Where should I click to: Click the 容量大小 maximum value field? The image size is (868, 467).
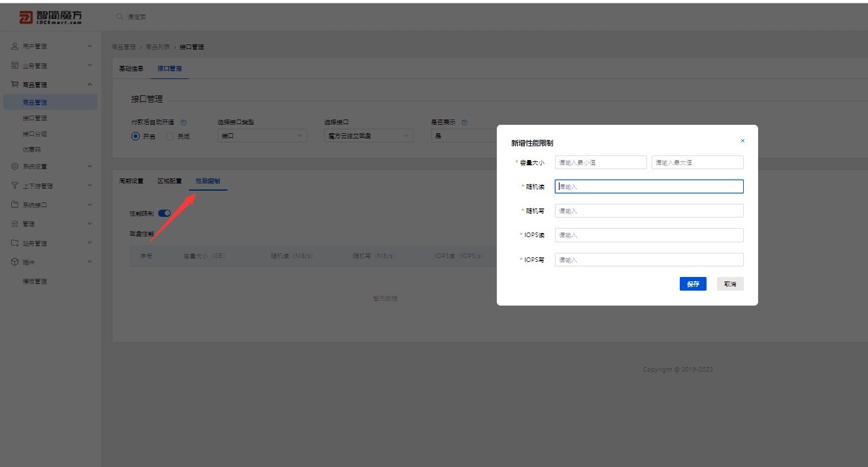[x=697, y=162]
